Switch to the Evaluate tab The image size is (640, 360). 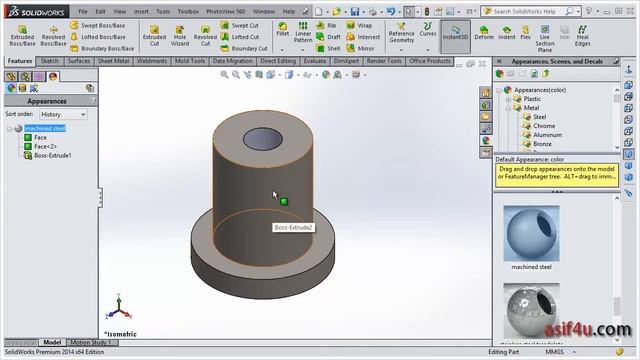point(315,61)
